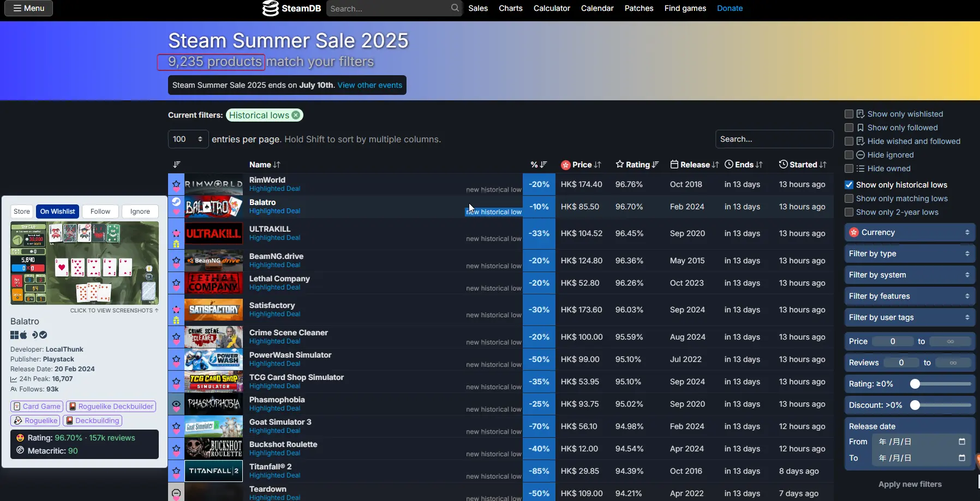
Task: Click the Windows platform icon in Balatro panel
Action: (x=15, y=335)
